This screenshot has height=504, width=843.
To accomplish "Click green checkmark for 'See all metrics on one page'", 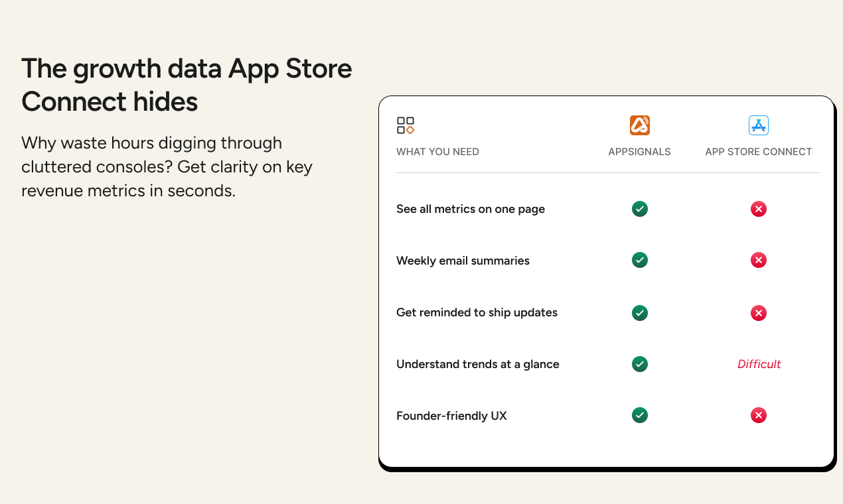I will (x=640, y=209).
